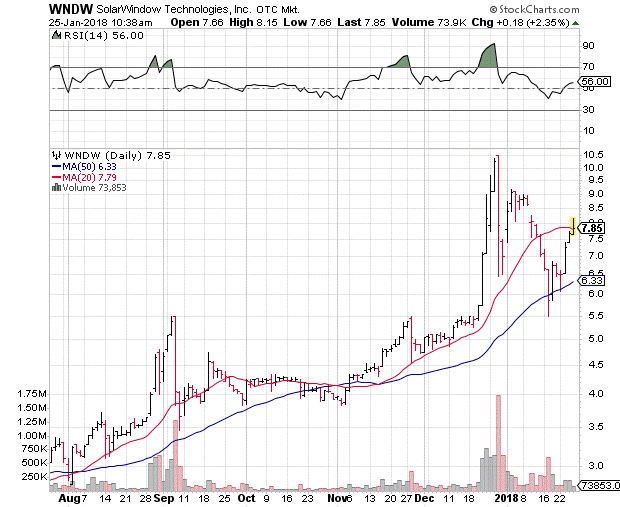
Task: Click the 90 level on RSI axis
Action: coord(588,46)
